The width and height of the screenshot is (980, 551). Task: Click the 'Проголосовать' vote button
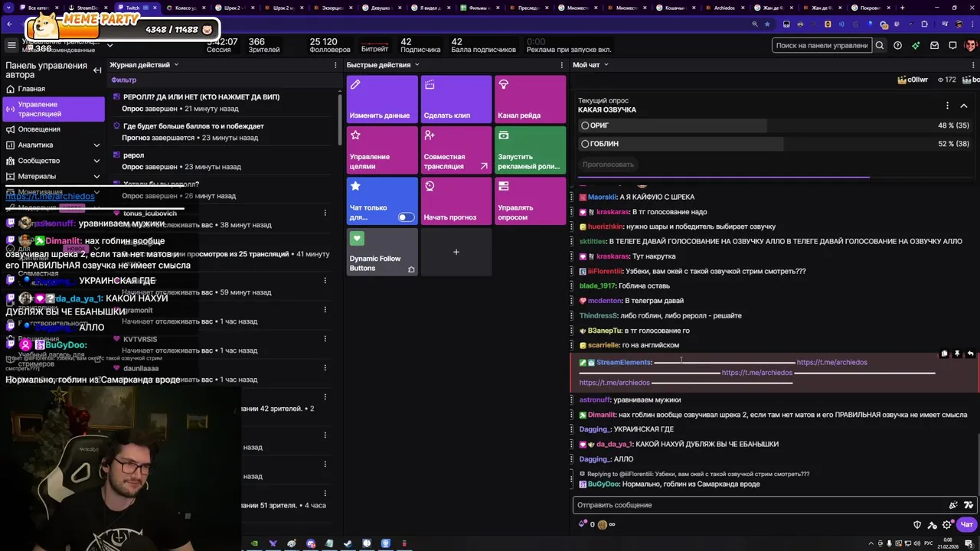(608, 164)
